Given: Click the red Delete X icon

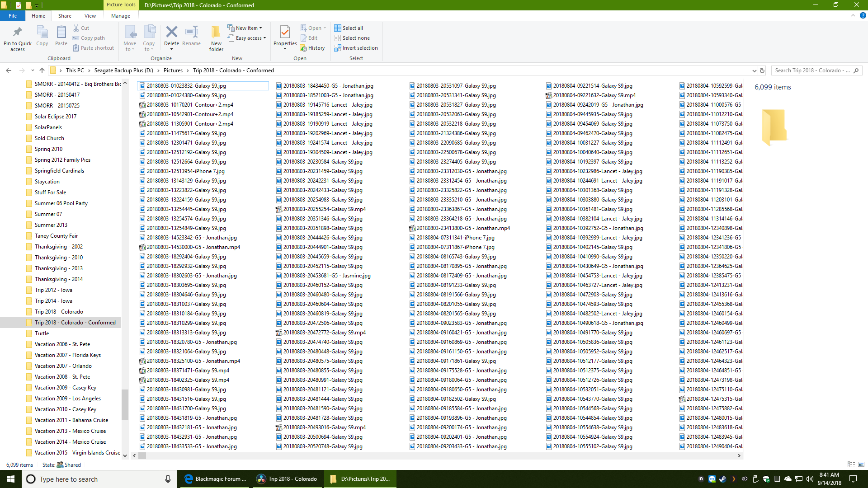Looking at the screenshot, I should (171, 32).
